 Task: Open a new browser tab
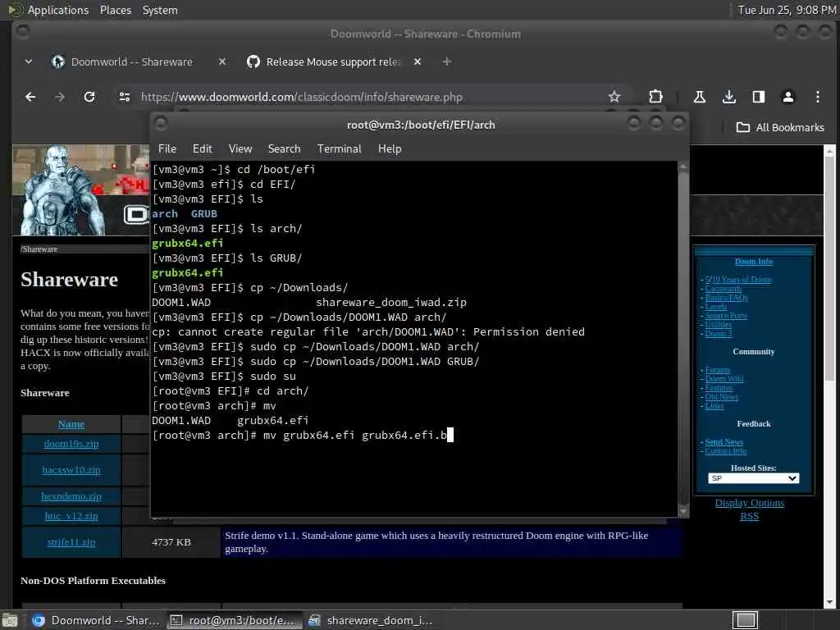click(x=447, y=62)
